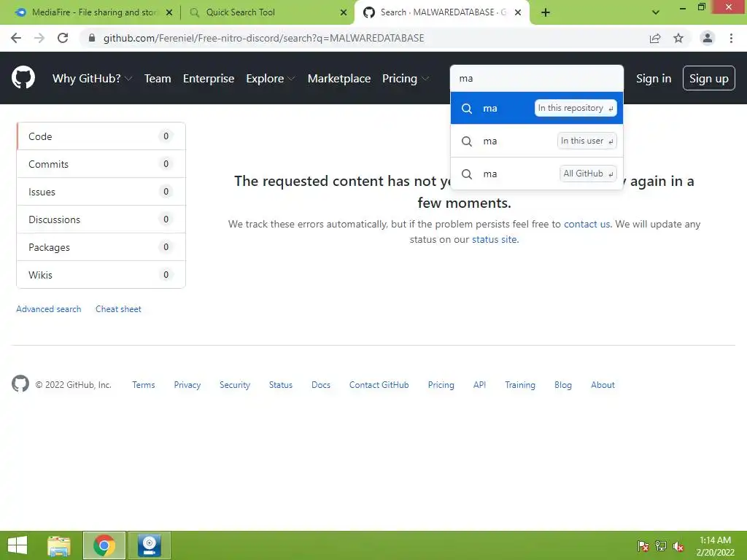
Task: Select Code results filter
Action: pyautogui.click(x=101, y=136)
